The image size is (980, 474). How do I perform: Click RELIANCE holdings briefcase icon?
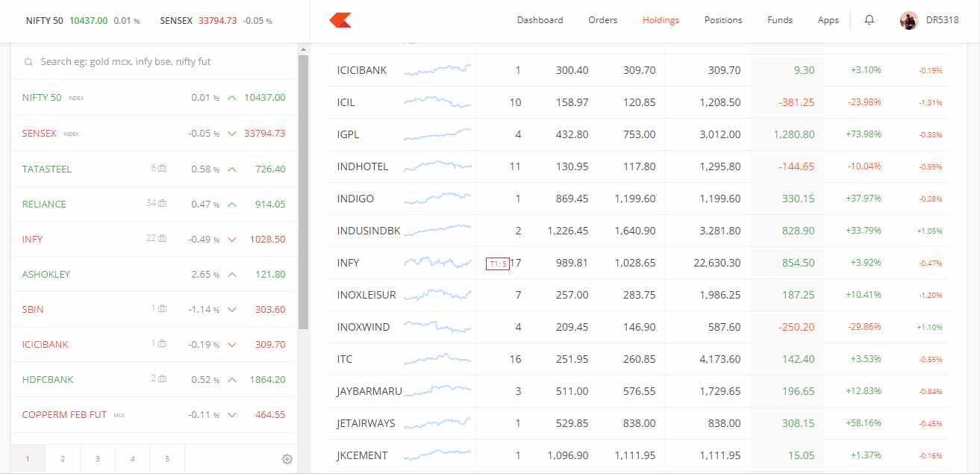point(162,204)
